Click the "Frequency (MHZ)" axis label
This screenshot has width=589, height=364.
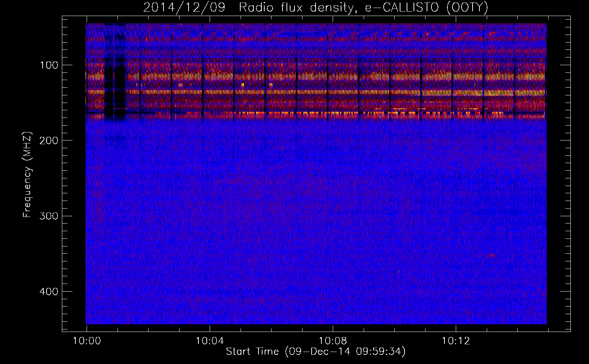coord(27,175)
